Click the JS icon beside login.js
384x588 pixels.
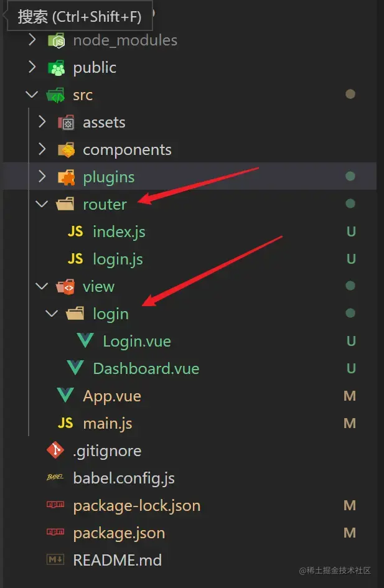tap(75, 259)
